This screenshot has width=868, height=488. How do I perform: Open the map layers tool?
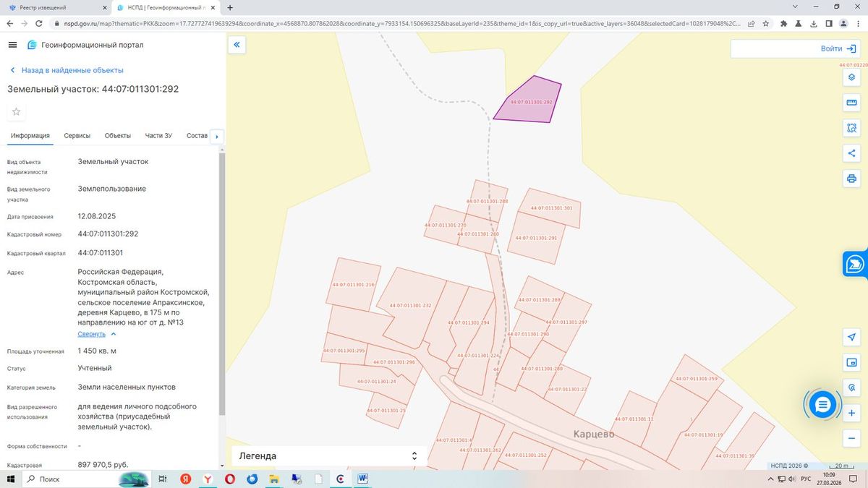851,77
